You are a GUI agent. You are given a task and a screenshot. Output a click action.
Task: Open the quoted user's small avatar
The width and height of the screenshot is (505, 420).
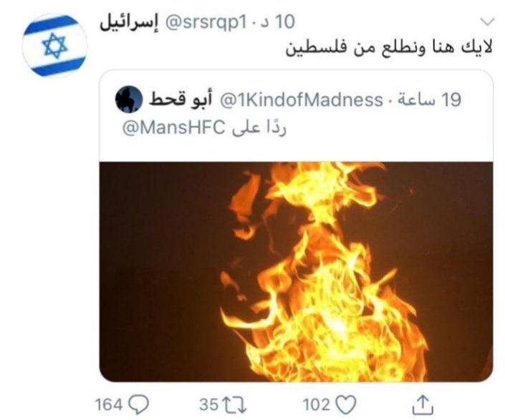point(128,99)
